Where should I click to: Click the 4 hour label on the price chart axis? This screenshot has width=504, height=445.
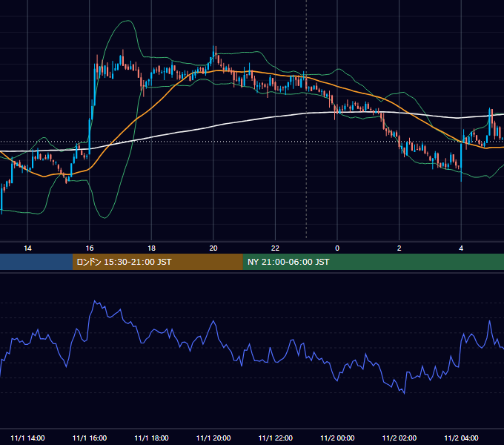[x=461, y=248]
